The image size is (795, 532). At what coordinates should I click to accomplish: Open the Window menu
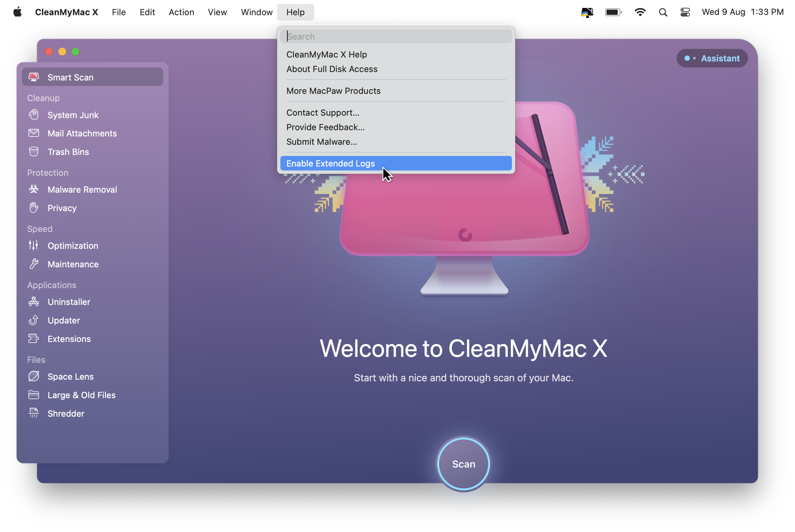(257, 12)
